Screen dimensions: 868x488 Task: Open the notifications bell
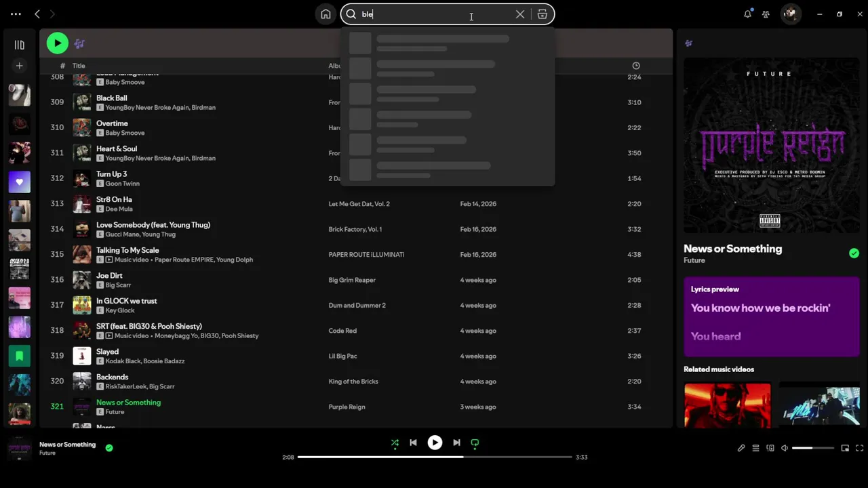[x=747, y=14]
